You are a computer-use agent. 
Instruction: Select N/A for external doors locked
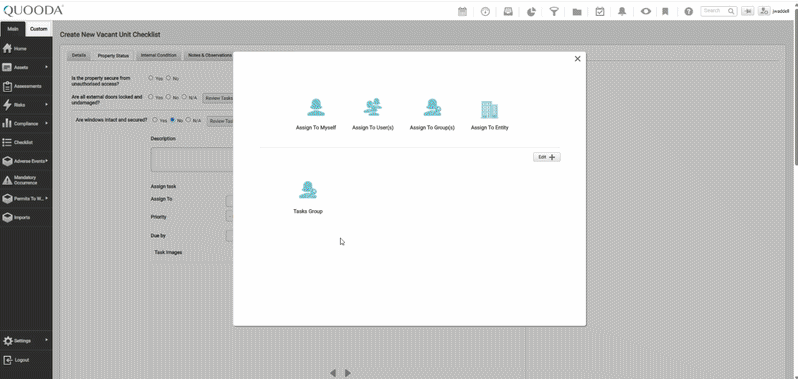[184, 97]
